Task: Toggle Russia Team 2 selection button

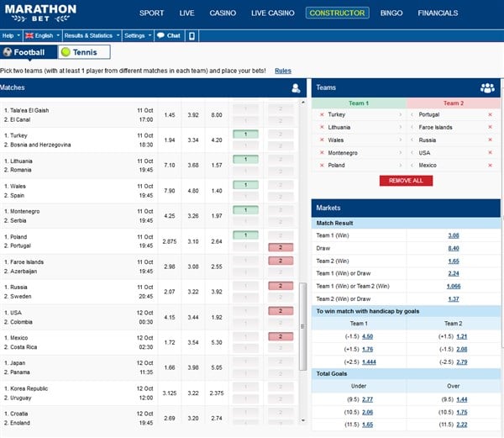Action: click(281, 286)
